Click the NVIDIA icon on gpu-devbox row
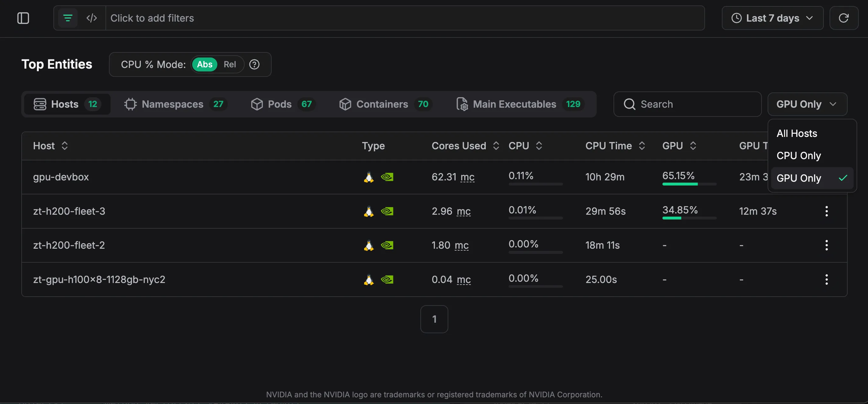 (388, 177)
